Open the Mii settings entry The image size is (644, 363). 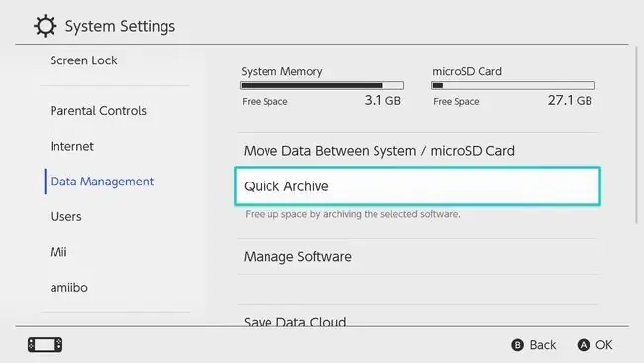click(x=58, y=252)
